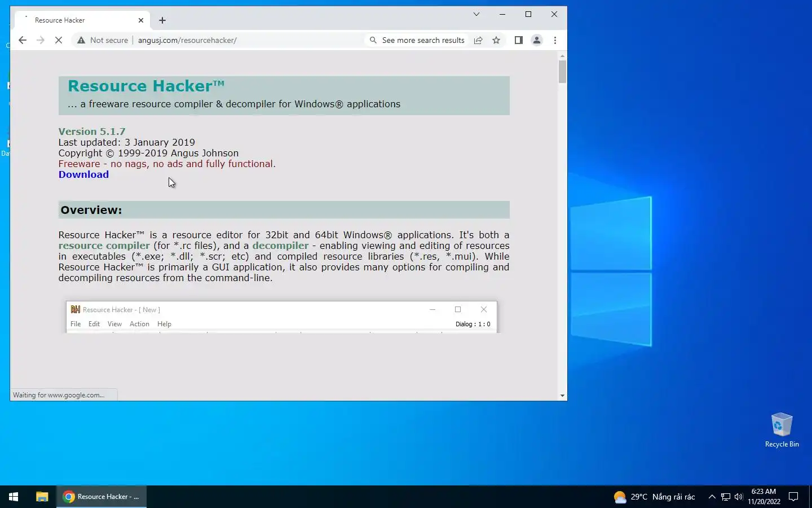
Task: Show hidden system tray icons
Action: (712, 497)
